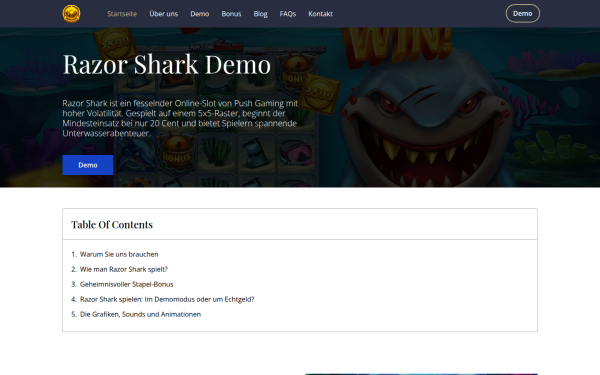Click the 'Table Of Contents' heading

112,225
